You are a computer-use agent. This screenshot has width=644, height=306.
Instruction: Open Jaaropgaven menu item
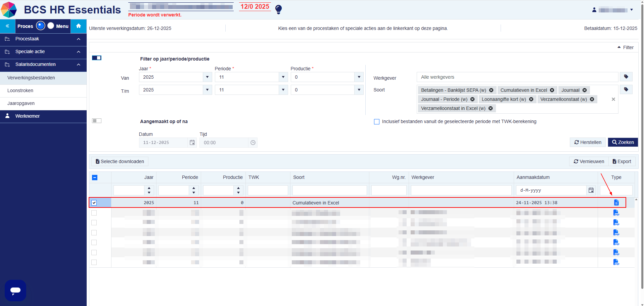coord(43,103)
